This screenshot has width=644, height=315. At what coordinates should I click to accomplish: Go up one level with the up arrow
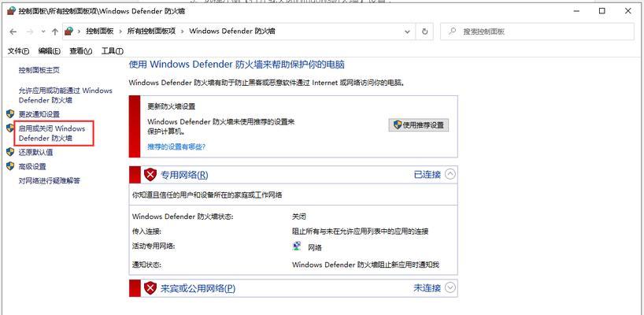[x=54, y=31]
